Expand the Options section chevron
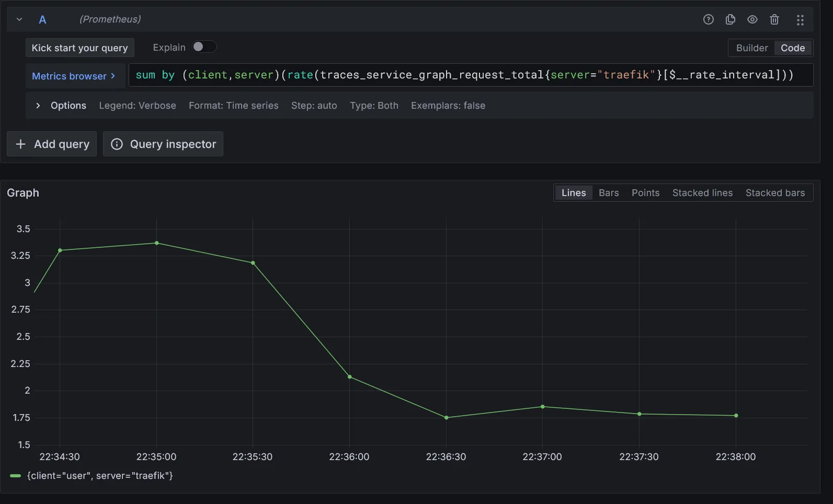 38,105
